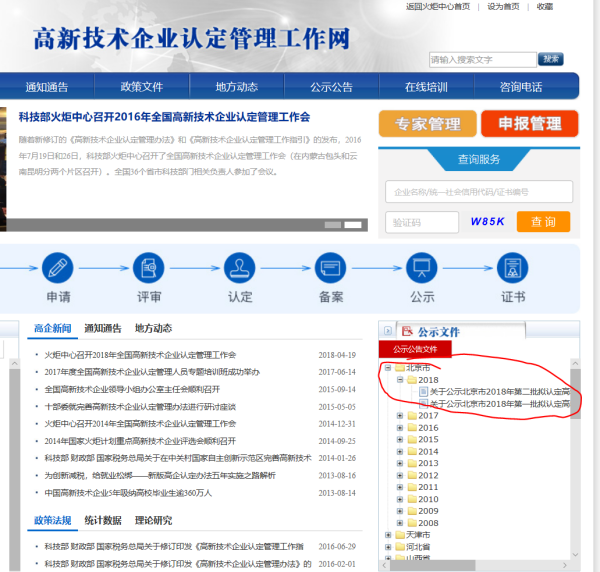Expand the 2008 tree node
Screen dimensions: 600x572
point(400,523)
